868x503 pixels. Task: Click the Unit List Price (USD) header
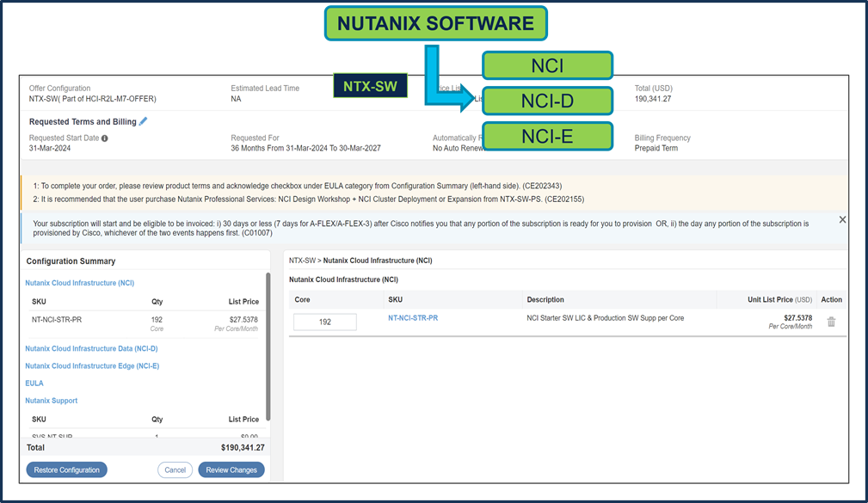pyautogui.click(x=779, y=299)
